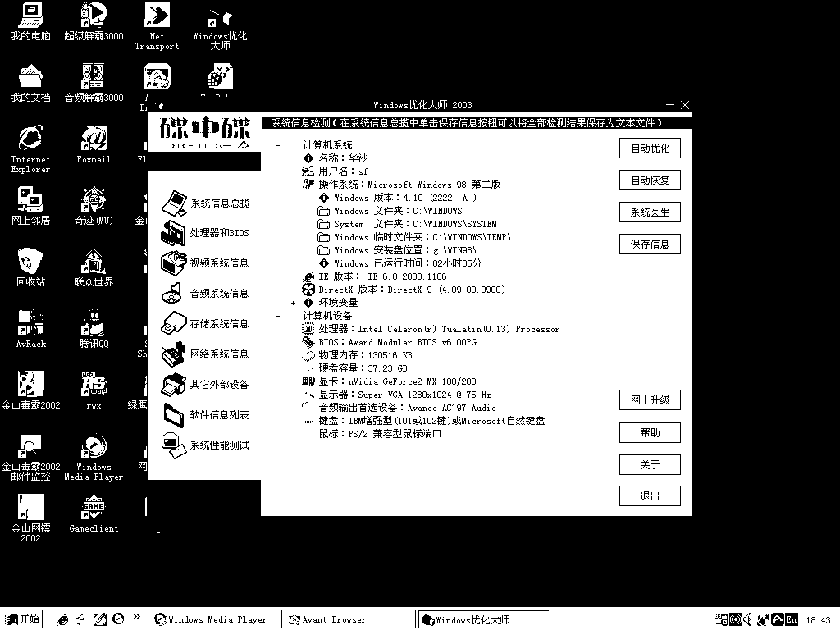Launch Windows Media Player desktop shortcut
The height and width of the screenshot is (630, 840).
(94, 457)
